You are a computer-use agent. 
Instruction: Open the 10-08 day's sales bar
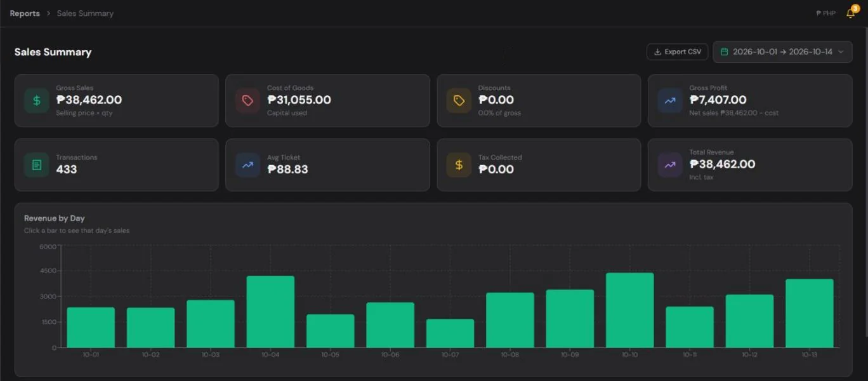pyautogui.click(x=510, y=320)
